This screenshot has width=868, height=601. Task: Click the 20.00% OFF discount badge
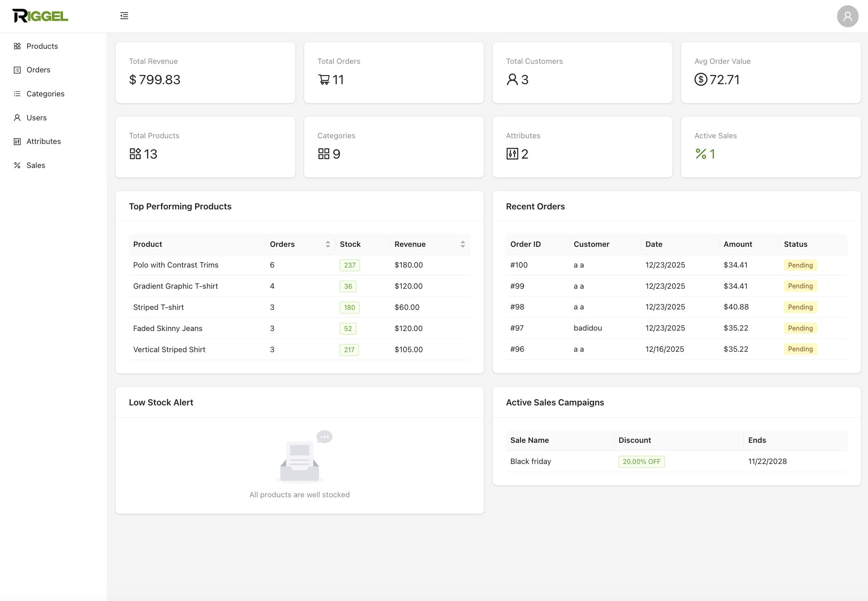(641, 462)
